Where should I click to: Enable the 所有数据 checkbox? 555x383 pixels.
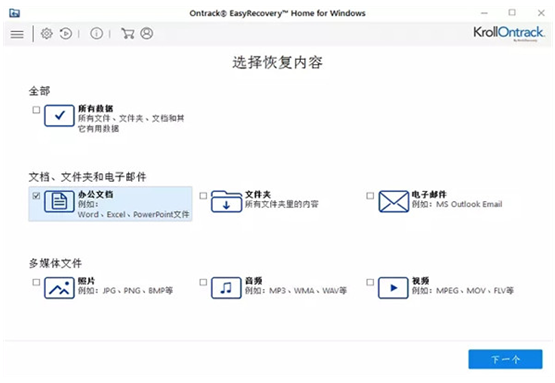coord(36,110)
